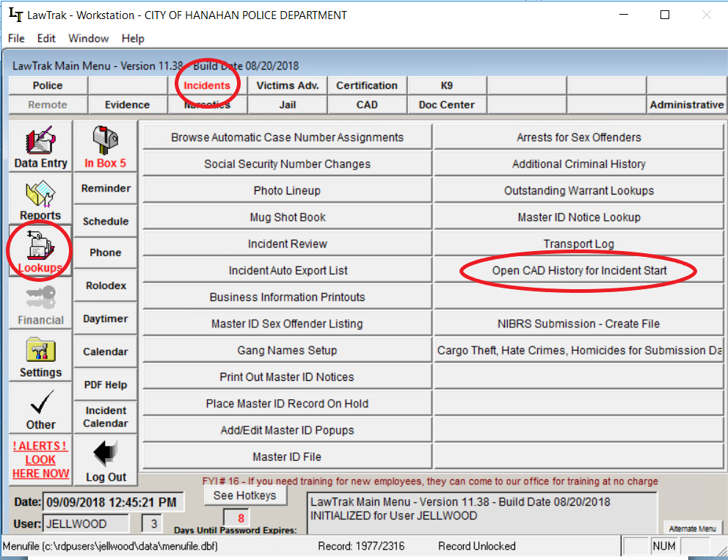Open Gang Names Setup
Image resolution: width=728 pixels, height=560 pixels.
coord(287,351)
